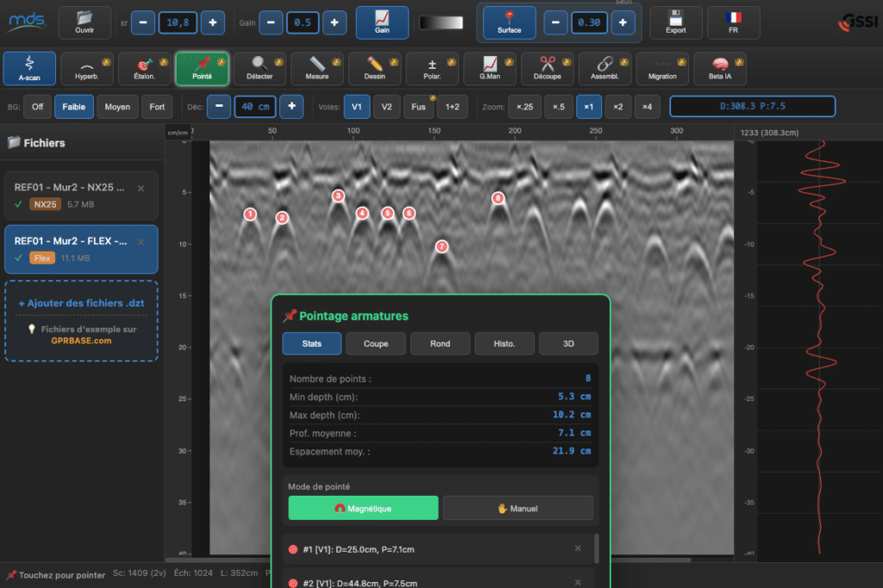Decrease the Déc offset with minus
Viewport: 883px width, 588px height.
point(219,107)
